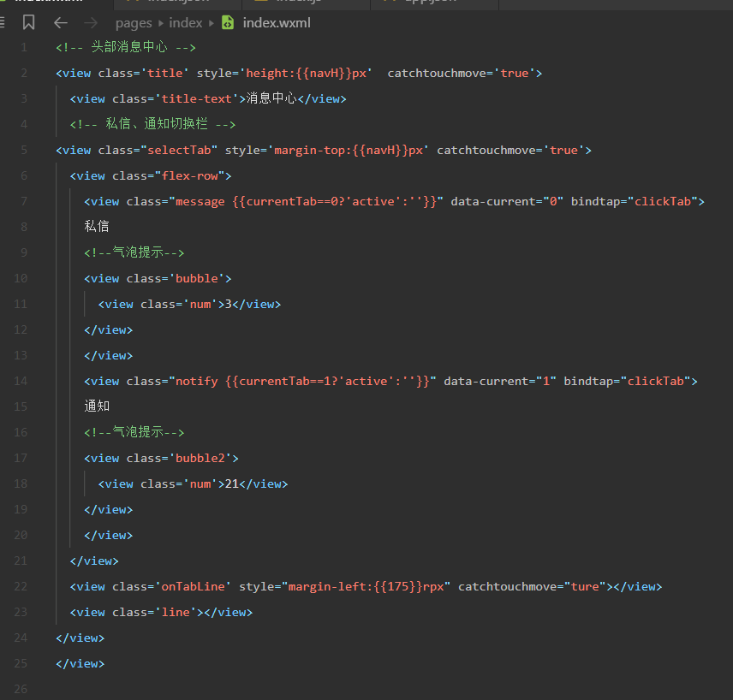Image resolution: width=733 pixels, height=700 pixels.
Task: Open the 'index' breadcrumb folder
Action: coord(186,22)
